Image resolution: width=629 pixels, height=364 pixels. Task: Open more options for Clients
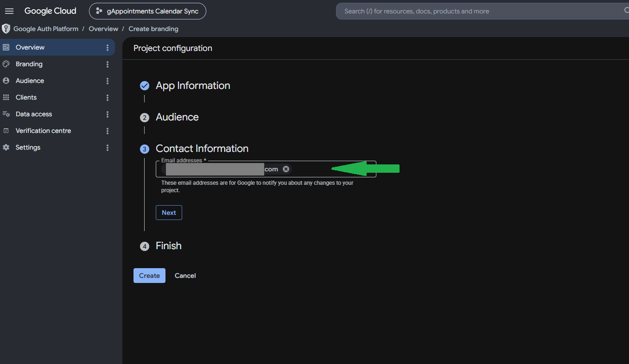tap(108, 98)
